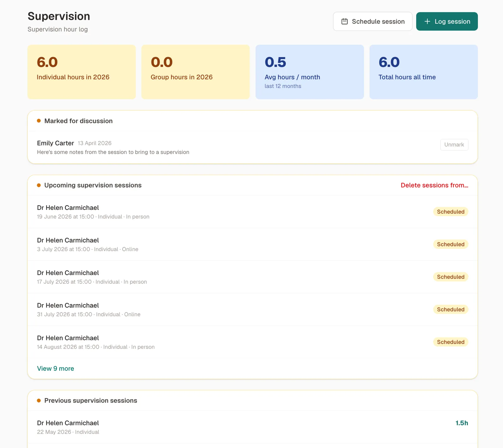Select the Group hours in 2026 card

pos(196,72)
